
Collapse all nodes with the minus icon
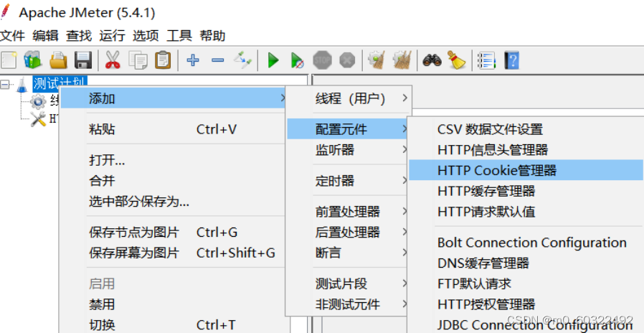[x=218, y=60]
